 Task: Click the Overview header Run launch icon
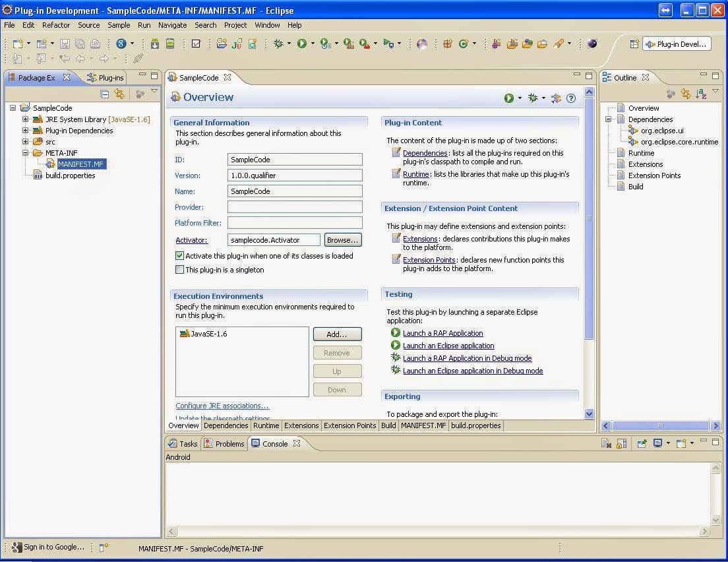tap(509, 98)
